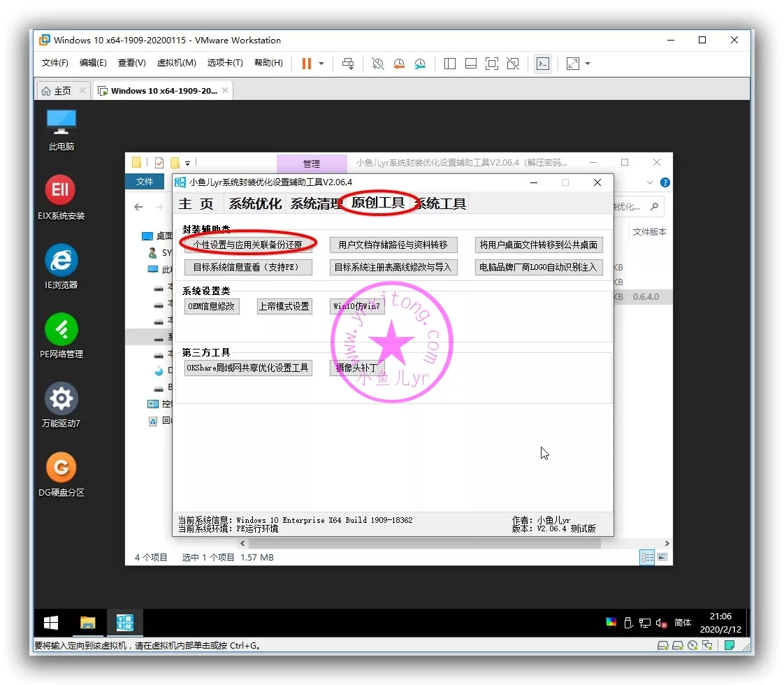Open the 万能驱动7 gear icon
Screen dimensions: 784x685
[61, 398]
